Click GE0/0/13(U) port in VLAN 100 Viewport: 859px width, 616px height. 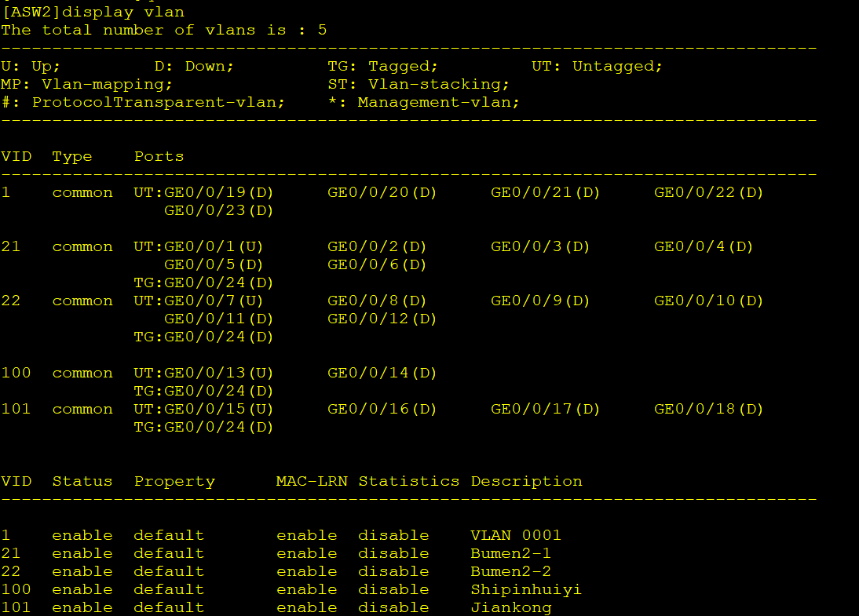[x=218, y=374]
